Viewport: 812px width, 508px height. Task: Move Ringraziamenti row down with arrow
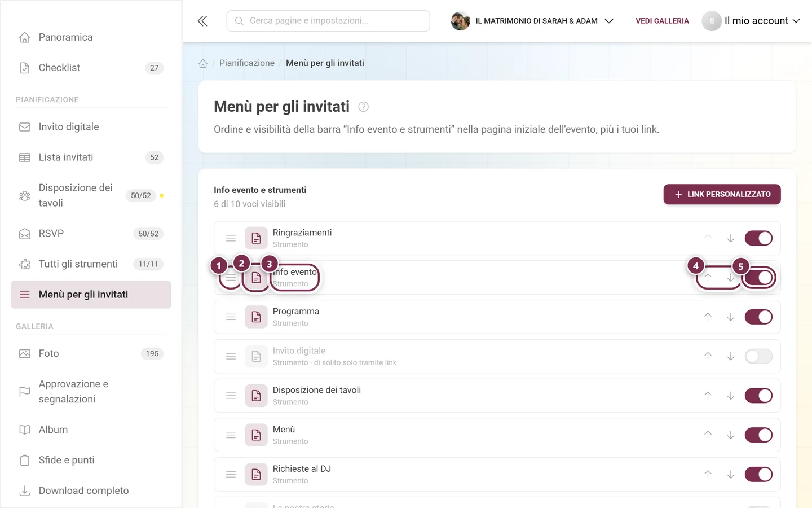click(x=730, y=238)
